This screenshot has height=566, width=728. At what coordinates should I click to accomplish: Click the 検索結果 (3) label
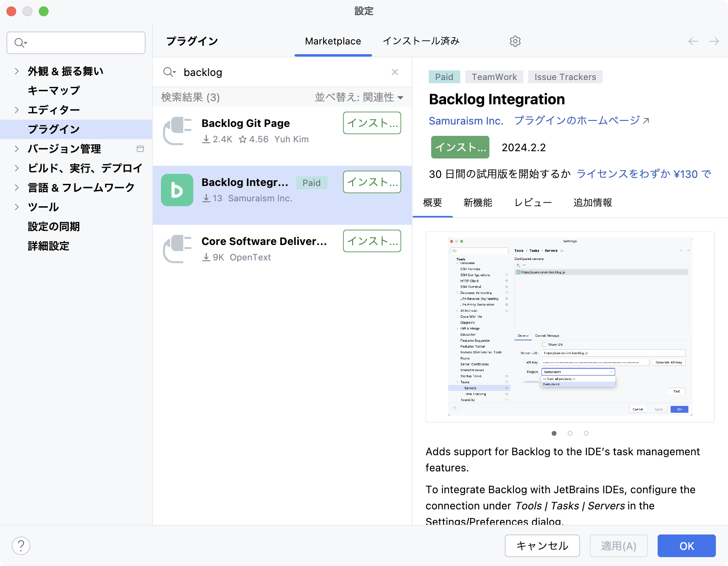click(x=190, y=97)
